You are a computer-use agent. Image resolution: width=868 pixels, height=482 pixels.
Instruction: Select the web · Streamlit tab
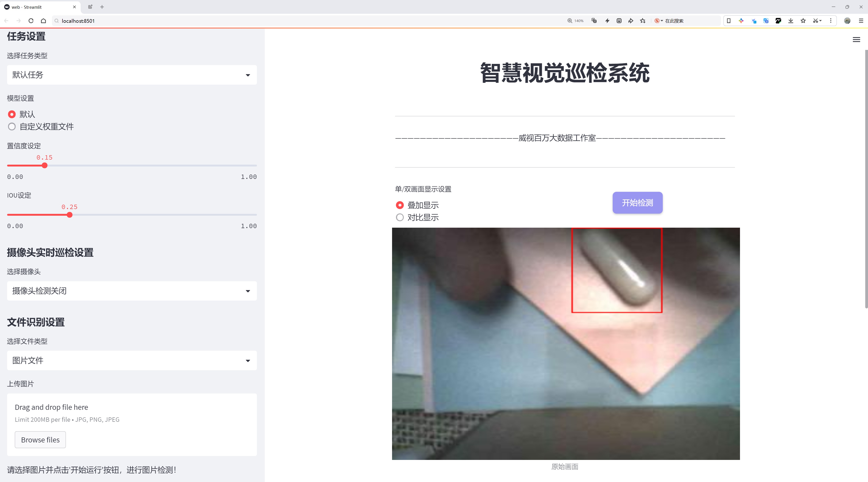tap(40, 7)
